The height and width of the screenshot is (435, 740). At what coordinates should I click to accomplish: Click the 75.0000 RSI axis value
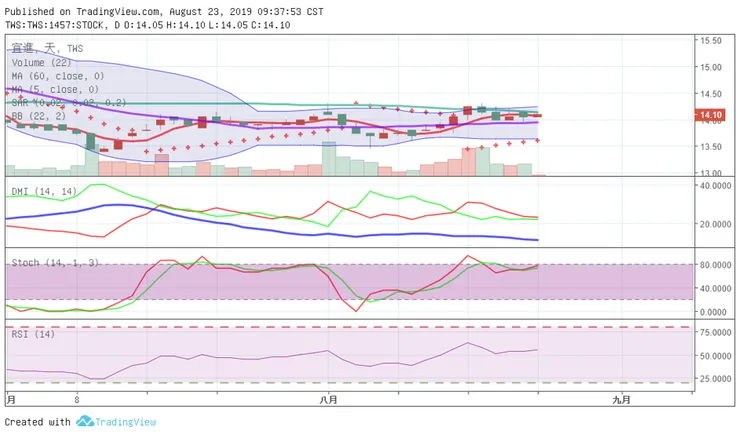715,333
